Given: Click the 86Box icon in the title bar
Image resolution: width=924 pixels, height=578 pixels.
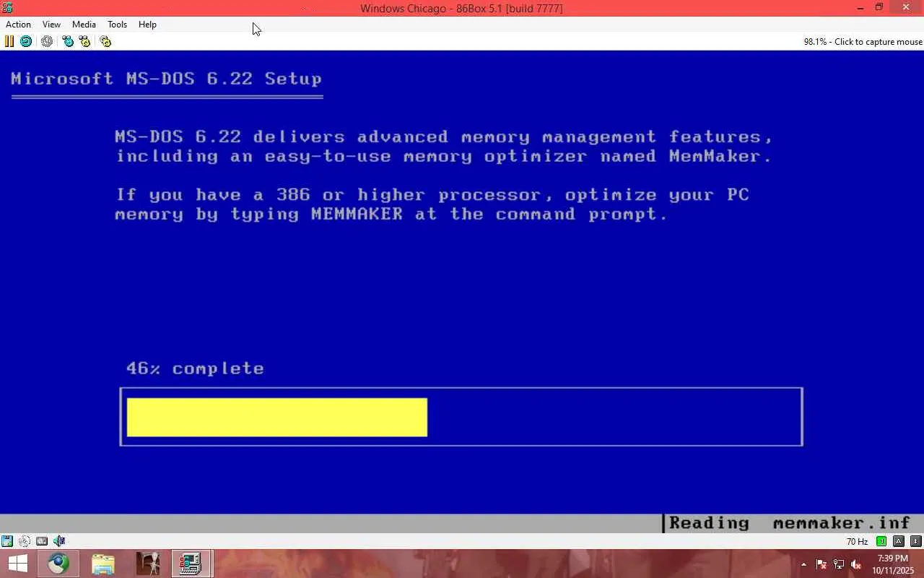Looking at the screenshot, I should [7, 8].
